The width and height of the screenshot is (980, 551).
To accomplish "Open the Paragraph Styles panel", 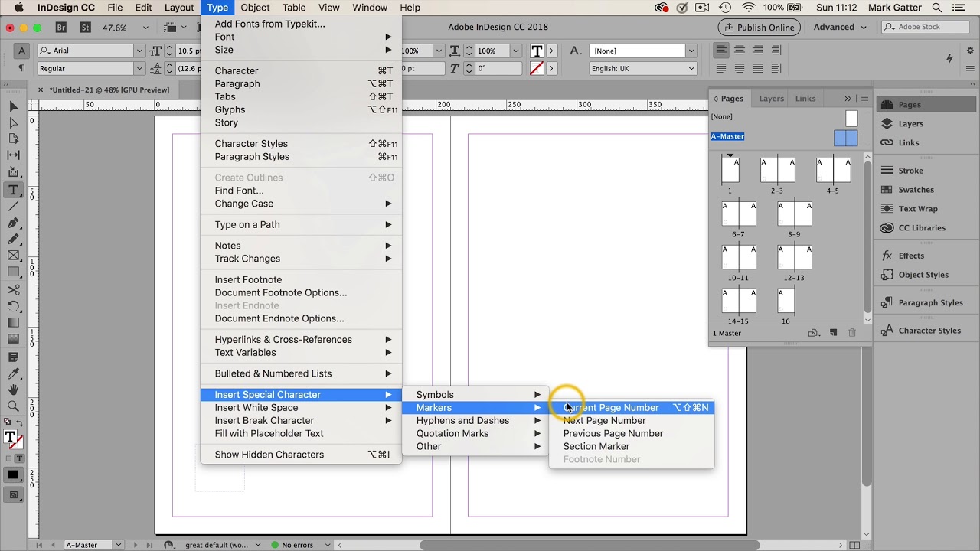I will coord(930,302).
